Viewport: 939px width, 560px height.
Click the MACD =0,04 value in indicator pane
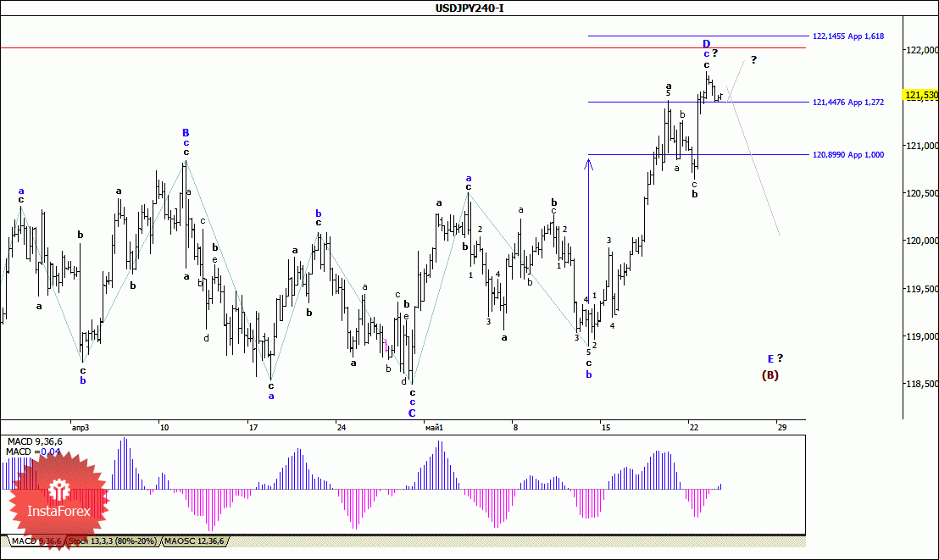(34, 452)
